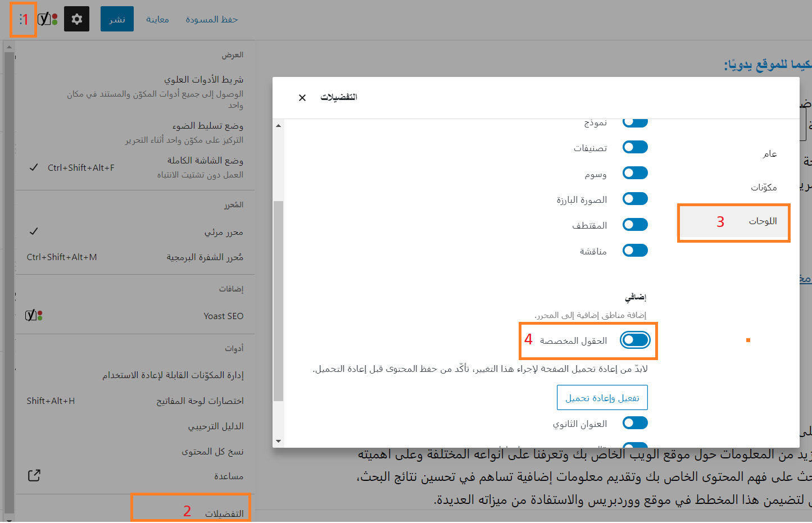Click the preferences dialog scrollbar down arrow
This screenshot has width=812, height=523.
coord(278,442)
